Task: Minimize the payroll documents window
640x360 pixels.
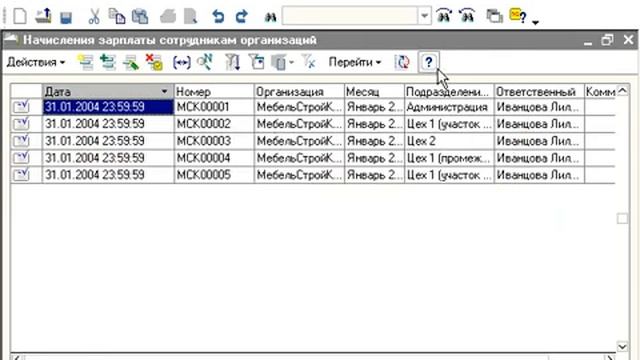Action: [x=588, y=41]
